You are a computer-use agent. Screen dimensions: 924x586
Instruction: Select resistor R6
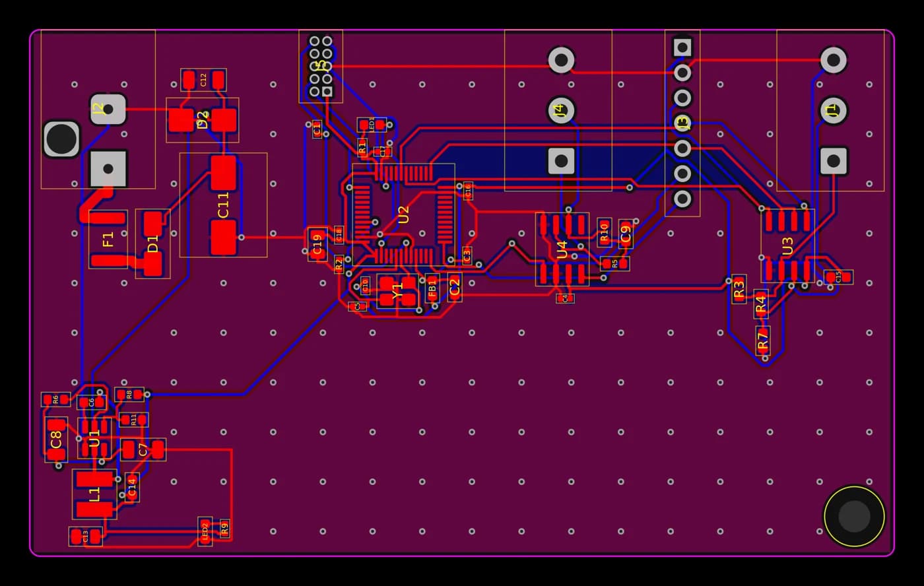click(x=56, y=399)
